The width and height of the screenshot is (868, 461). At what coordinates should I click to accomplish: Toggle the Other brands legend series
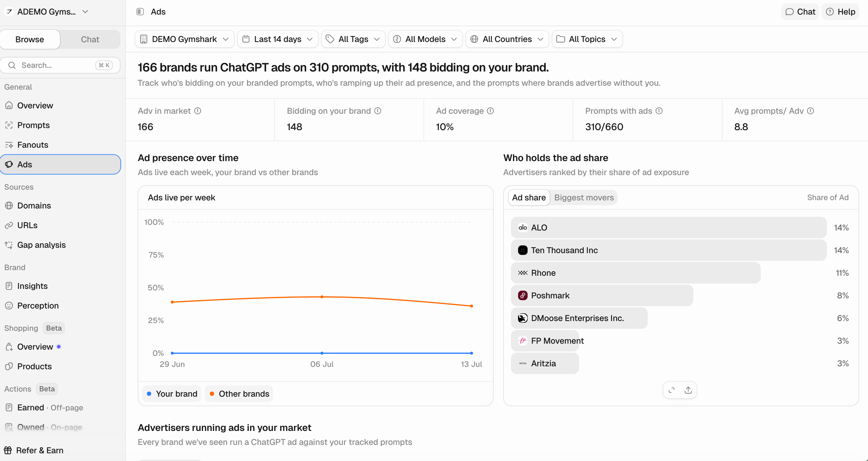tap(239, 394)
